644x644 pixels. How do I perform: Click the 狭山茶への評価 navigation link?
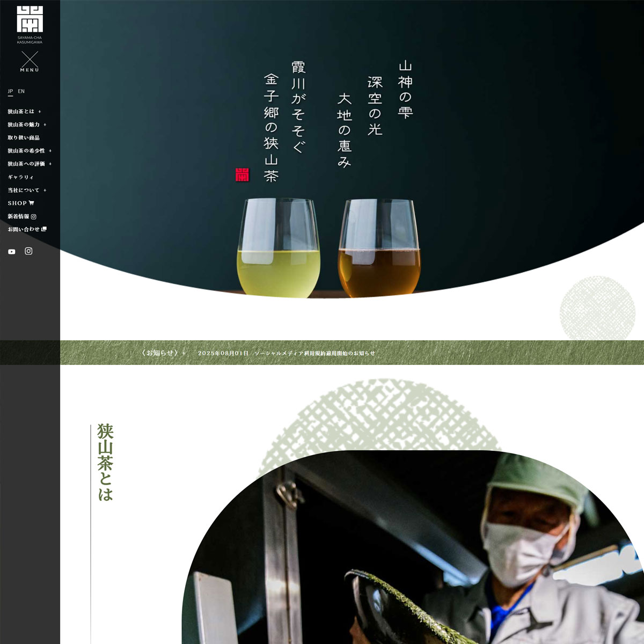(x=26, y=163)
